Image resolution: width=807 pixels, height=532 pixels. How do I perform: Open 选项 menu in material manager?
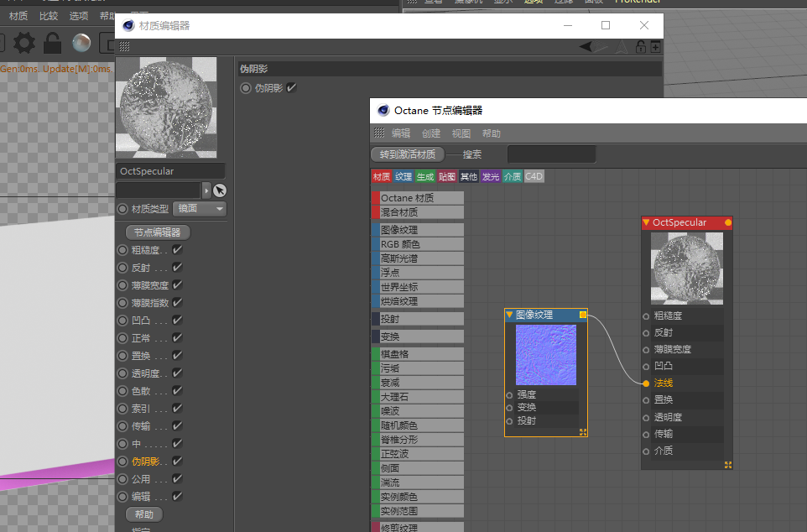coord(79,16)
